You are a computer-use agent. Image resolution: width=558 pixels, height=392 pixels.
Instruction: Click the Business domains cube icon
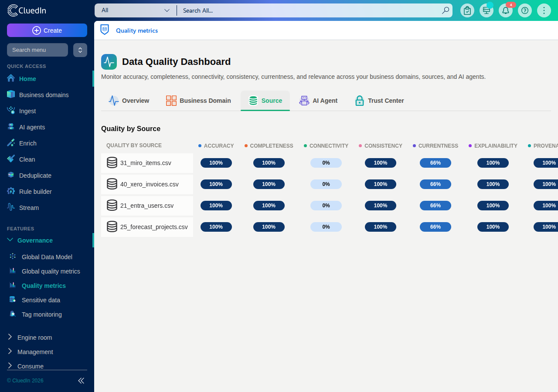(x=11, y=95)
